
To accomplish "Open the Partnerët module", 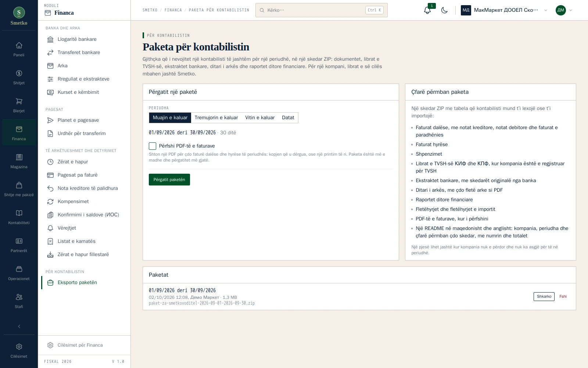I will 19,245.
